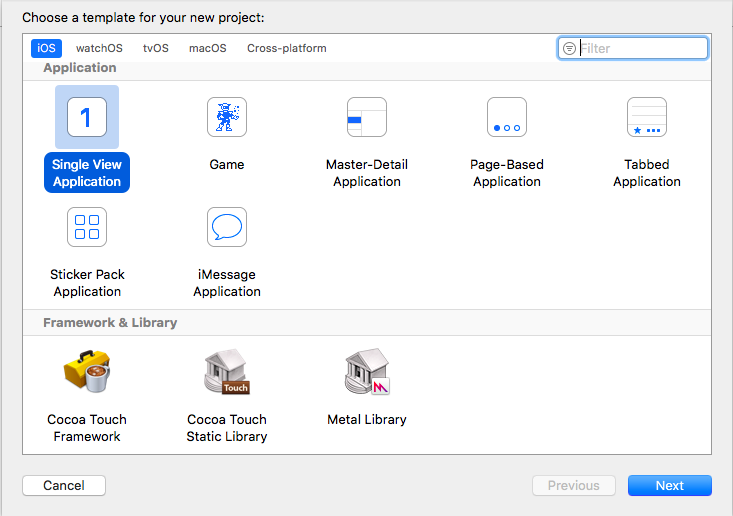Open the filter options icon in search field
Image resolution: width=733 pixels, height=516 pixels.
pos(569,48)
